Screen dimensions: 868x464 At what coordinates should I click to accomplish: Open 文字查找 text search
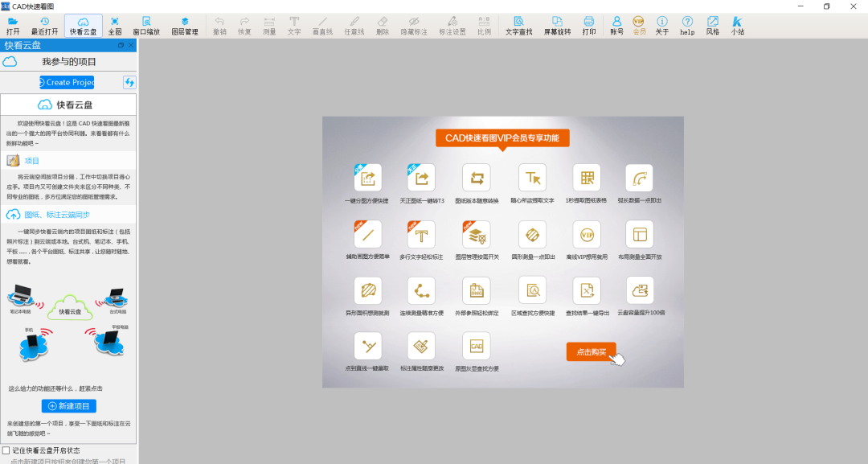tap(518, 26)
